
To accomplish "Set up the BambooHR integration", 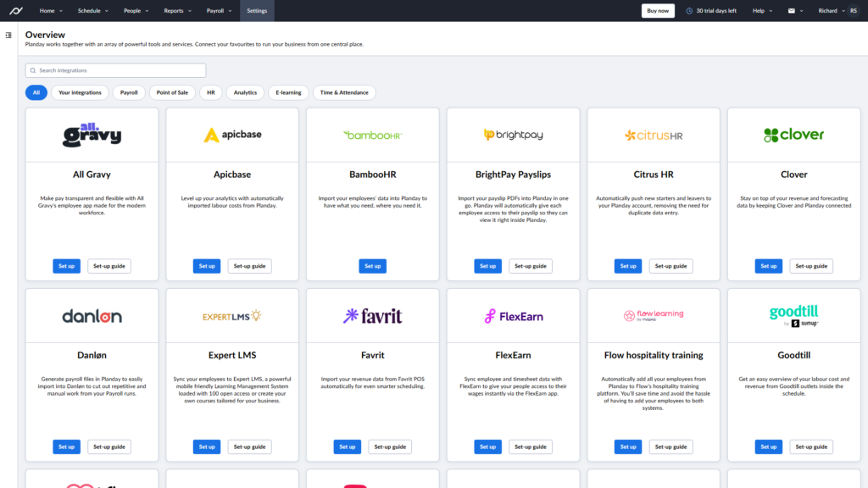I will point(373,266).
